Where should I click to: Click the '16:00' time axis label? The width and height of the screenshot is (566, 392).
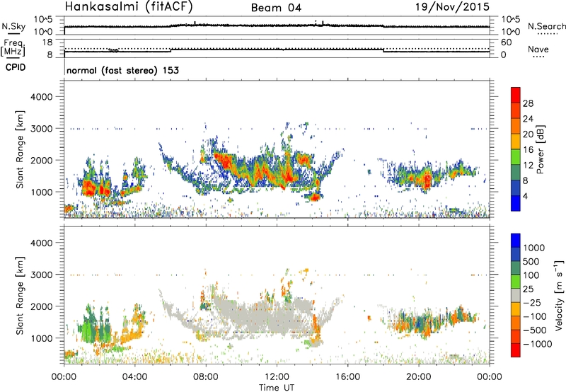(347, 377)
